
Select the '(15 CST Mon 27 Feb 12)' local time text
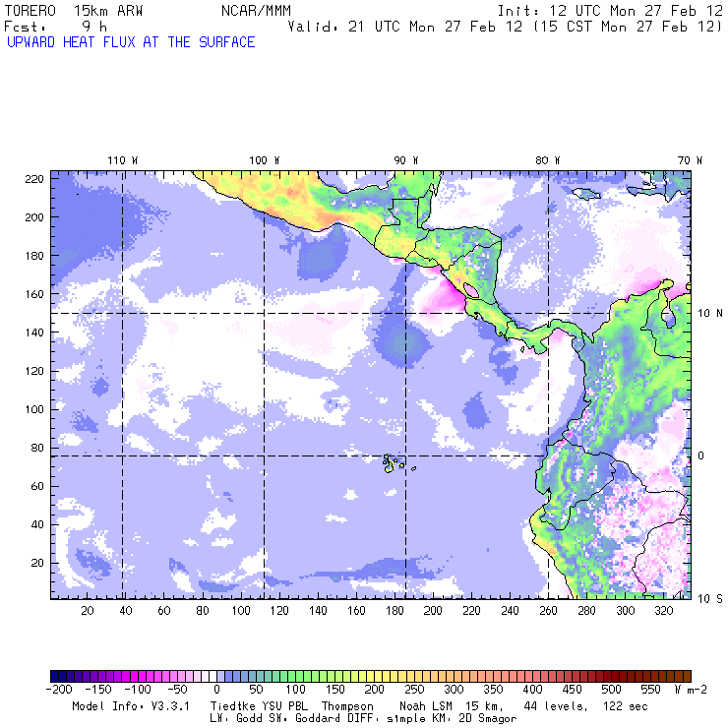pyautogui.click(x=628, y=27)
